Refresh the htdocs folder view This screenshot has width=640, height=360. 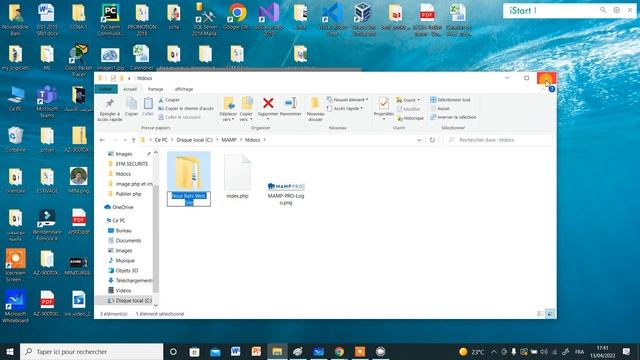click(x=432, y=140)
